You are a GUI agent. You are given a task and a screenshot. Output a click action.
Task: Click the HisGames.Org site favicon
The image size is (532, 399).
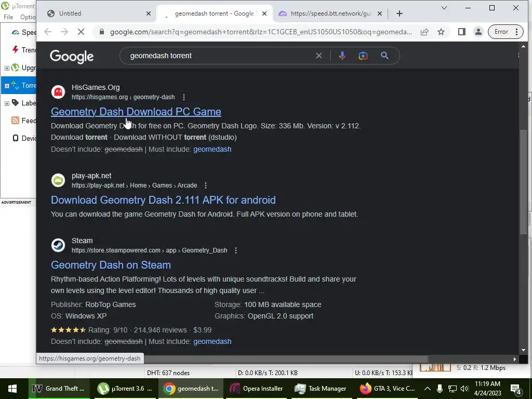click(58, 92)
